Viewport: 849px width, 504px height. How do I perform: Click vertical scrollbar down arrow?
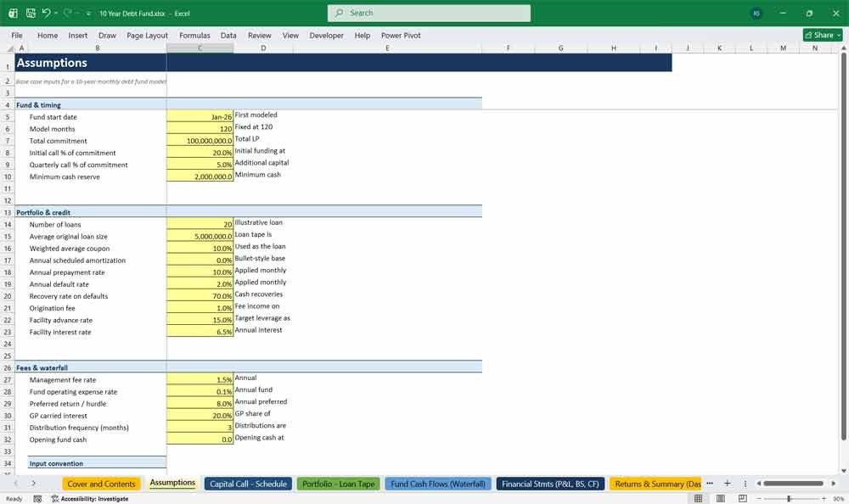point(843,471)
